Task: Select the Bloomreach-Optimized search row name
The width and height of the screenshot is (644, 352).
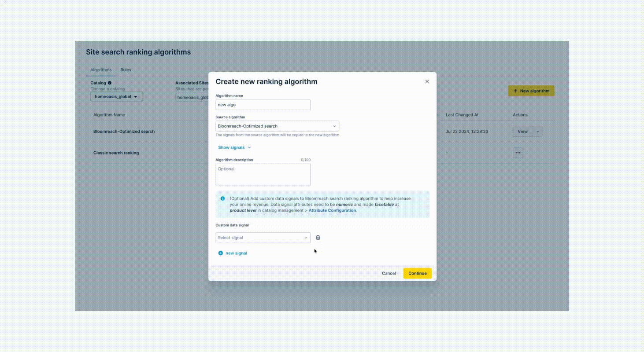Action: click(x=124, y=132)
